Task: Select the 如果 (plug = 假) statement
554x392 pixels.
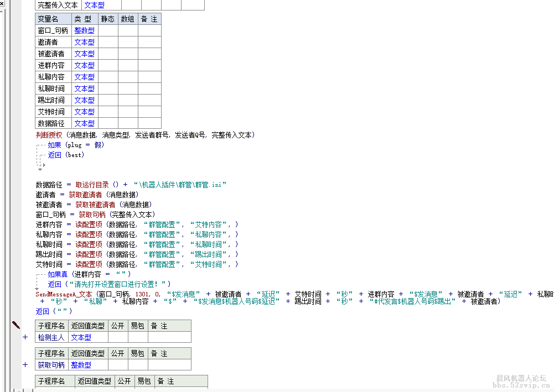Action: point(75,145)
